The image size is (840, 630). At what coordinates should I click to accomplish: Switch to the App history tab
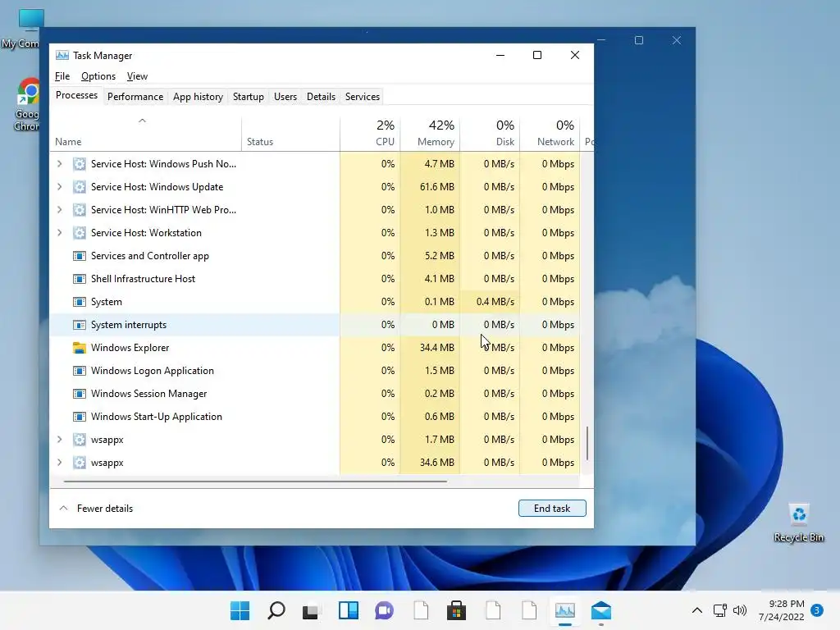point(198,97)
